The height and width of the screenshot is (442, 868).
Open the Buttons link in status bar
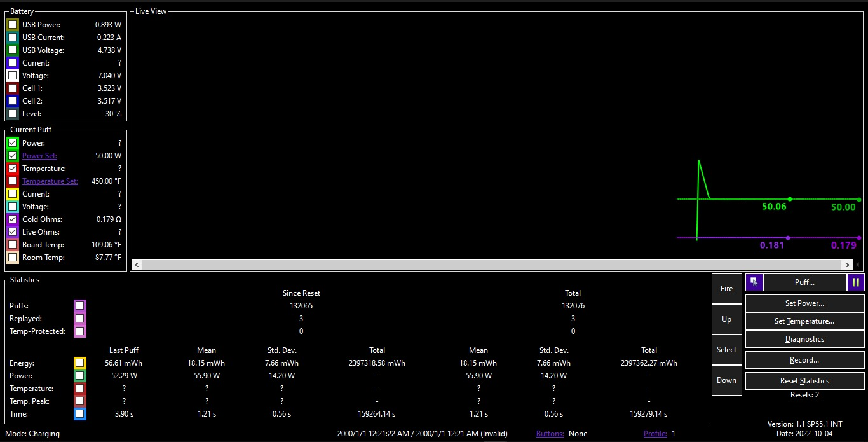tap(550, 434)
